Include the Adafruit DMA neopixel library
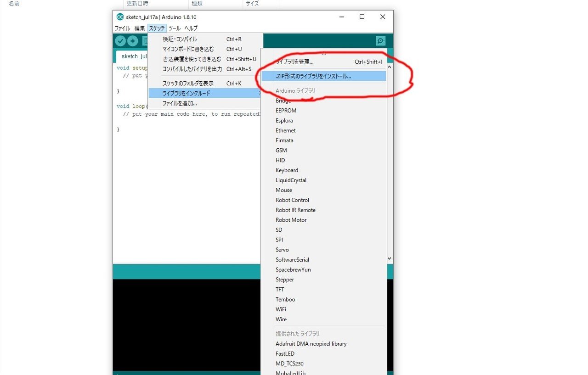This screenshot has height=375, width=588. (324, 344)
